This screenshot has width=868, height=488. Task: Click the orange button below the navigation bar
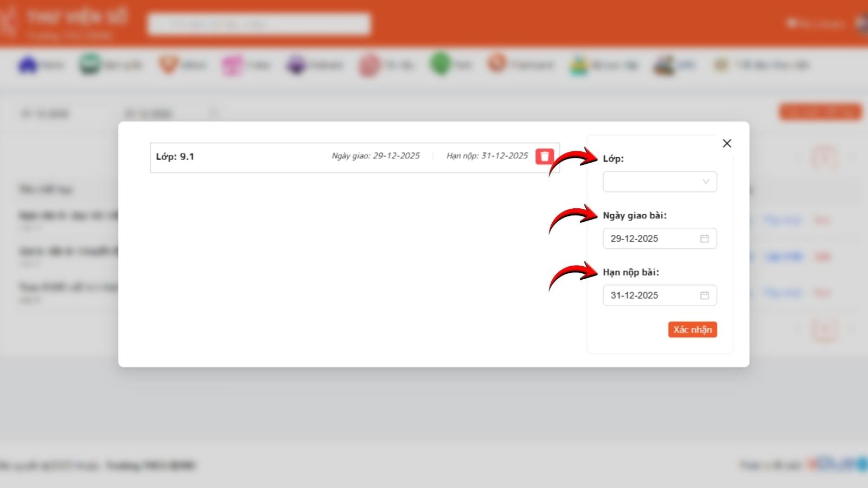click(x=820, y=112)
